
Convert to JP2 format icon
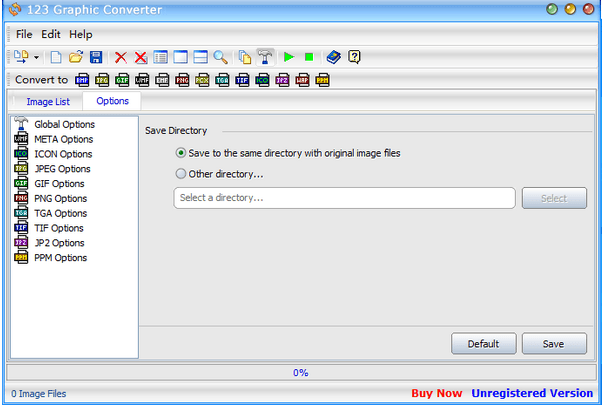(282, 80)
